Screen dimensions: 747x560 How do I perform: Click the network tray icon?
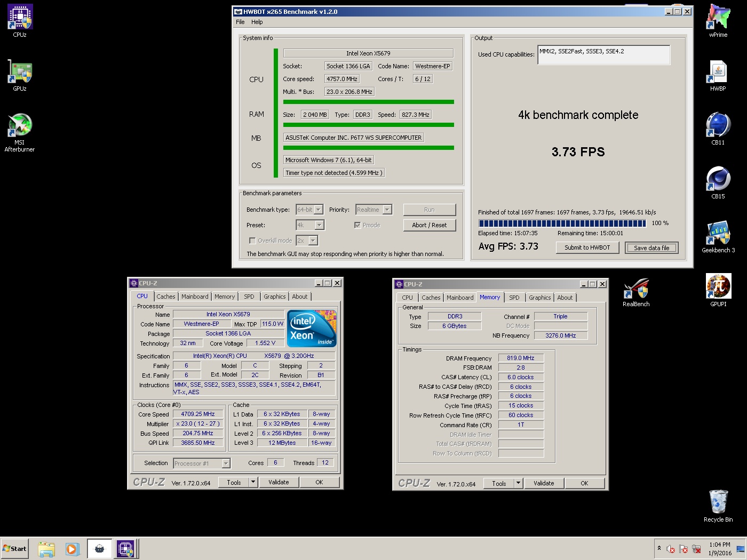click(696, 549)
